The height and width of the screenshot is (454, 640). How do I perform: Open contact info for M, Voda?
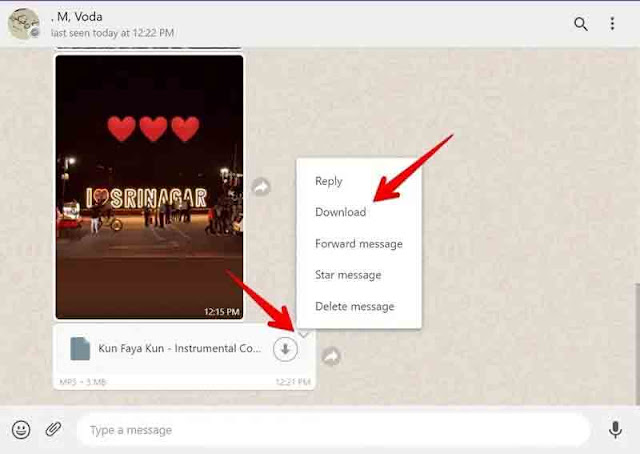coord(77,17)
